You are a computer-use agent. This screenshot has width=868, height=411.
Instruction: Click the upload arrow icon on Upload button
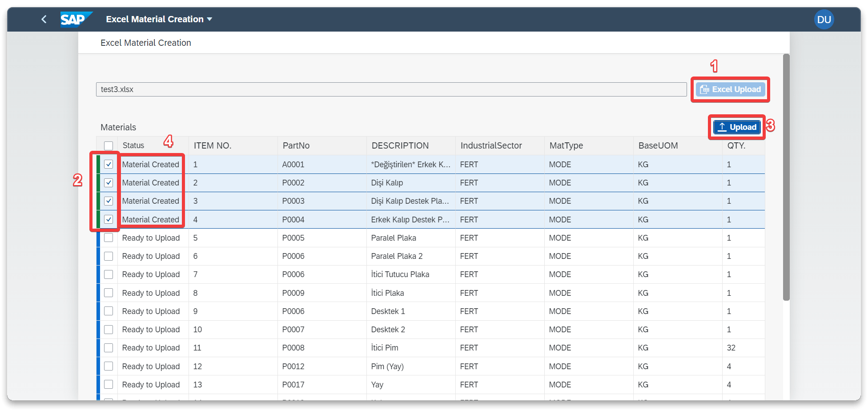pos(722,127)
